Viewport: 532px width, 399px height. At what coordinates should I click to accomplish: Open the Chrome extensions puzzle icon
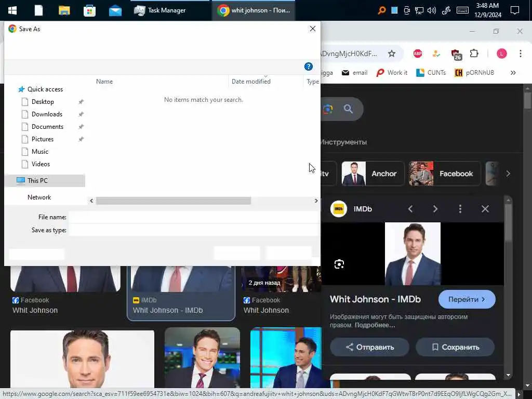474,54
